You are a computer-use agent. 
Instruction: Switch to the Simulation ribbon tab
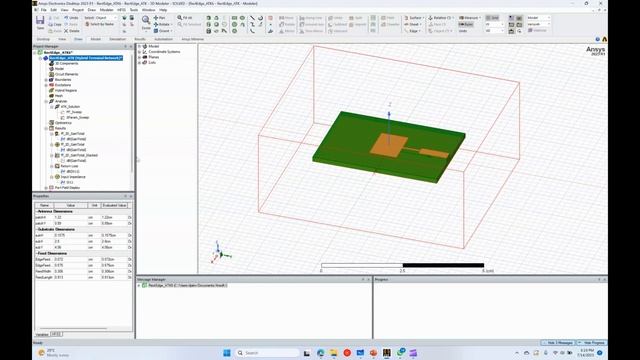118,39
